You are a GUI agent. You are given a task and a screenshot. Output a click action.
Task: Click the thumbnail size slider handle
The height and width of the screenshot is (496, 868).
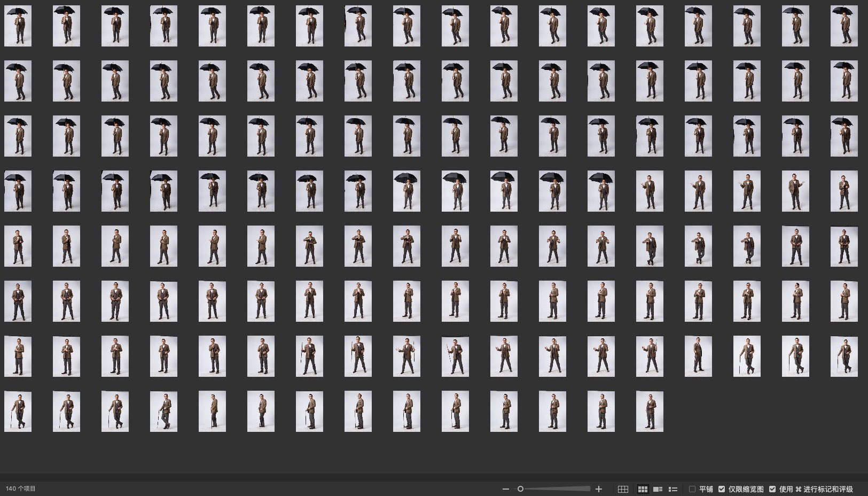click(x=520, y=489)
